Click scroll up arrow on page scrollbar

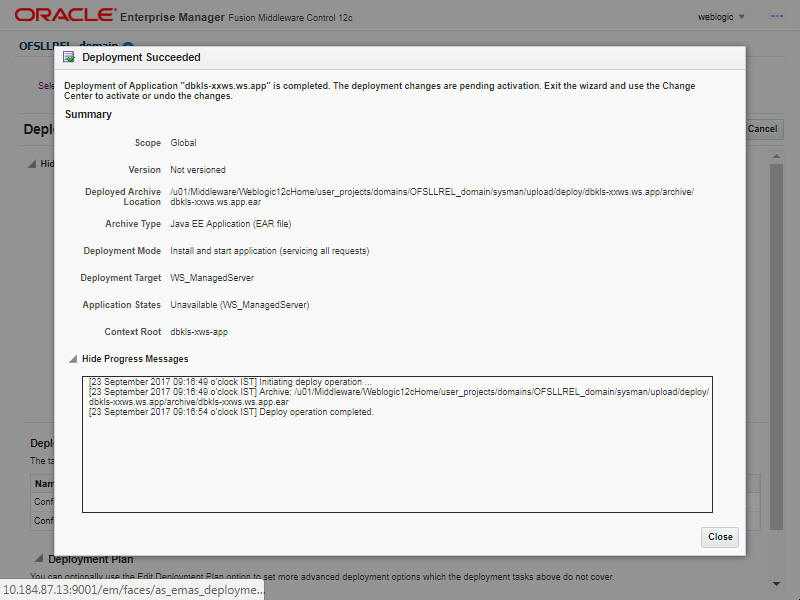click(777, 156)
